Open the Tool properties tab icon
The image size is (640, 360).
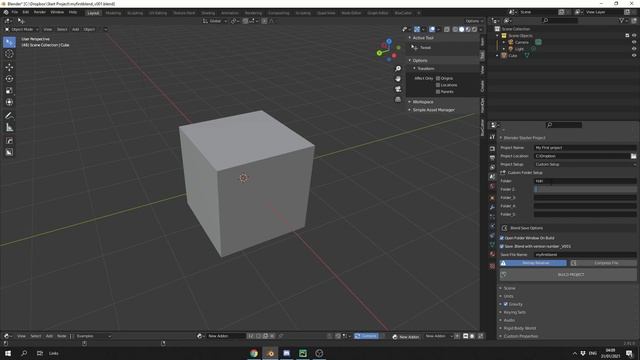pyautogui.click(x=492, y=138)
